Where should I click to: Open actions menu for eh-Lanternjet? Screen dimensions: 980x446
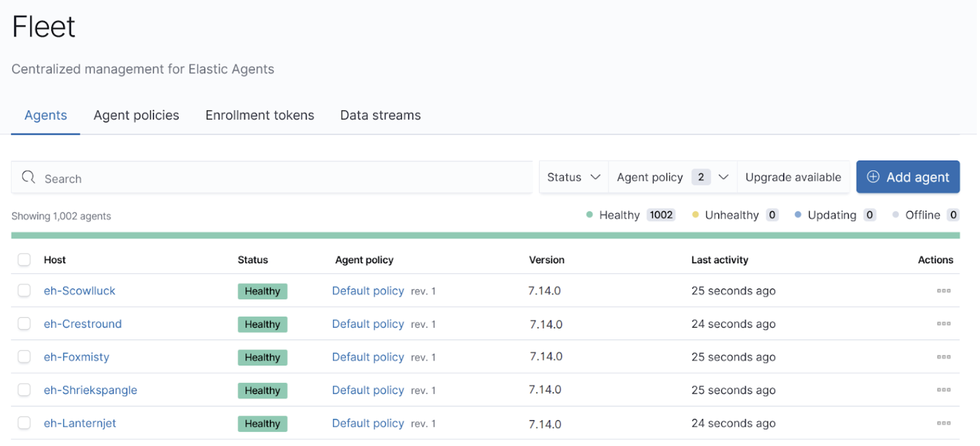click(x=943, y=423)
